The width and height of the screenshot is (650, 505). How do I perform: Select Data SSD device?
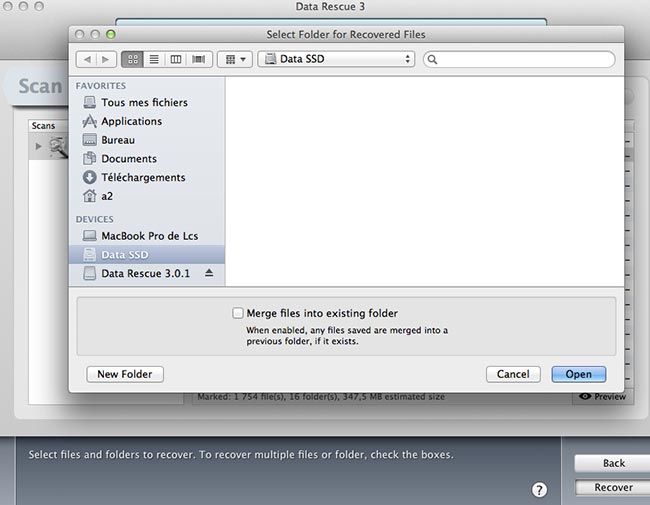pyautogui.click(x=147, y=255)
